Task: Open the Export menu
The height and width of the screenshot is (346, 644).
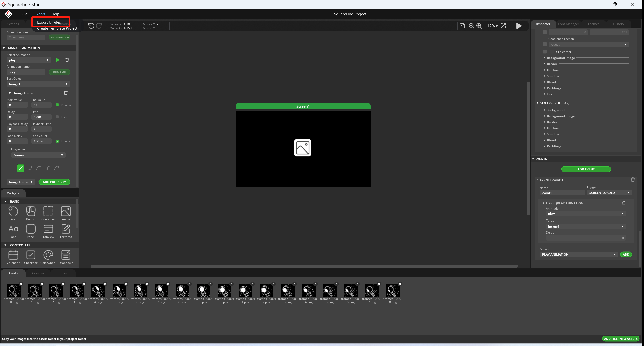Action: point(40,14)
